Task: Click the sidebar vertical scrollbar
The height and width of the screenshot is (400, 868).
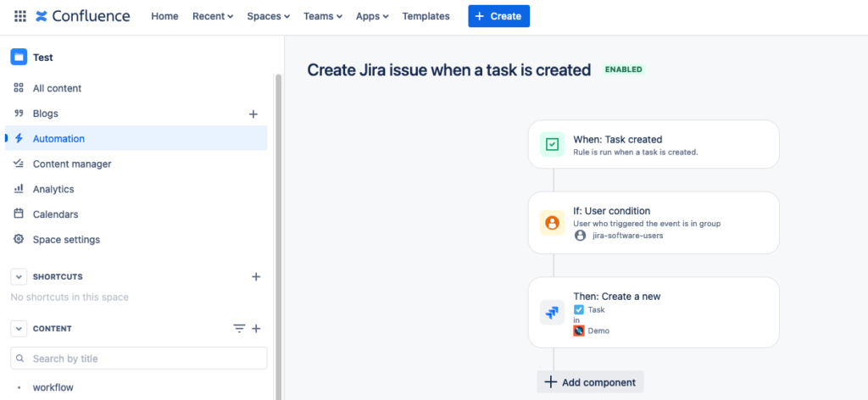Action: [x=278, y=235]
